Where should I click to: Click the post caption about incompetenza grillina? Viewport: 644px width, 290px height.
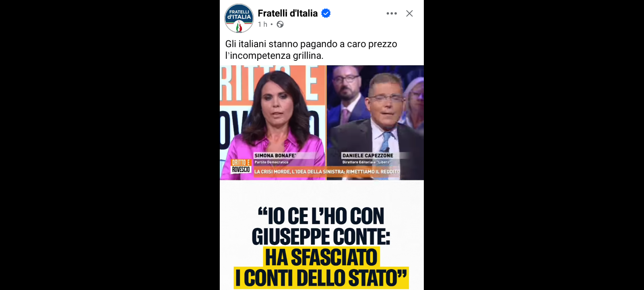pyautogui.click(x=311, y=50)
